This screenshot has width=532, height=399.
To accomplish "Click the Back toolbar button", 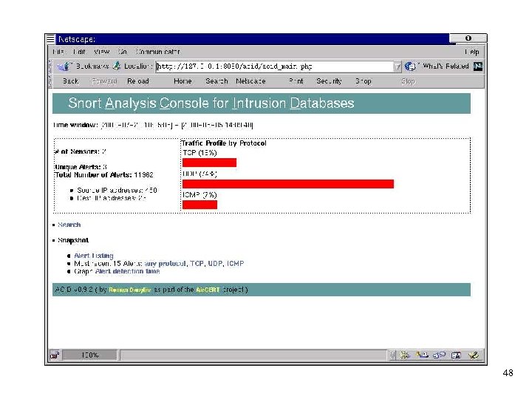I will point(71,81).
